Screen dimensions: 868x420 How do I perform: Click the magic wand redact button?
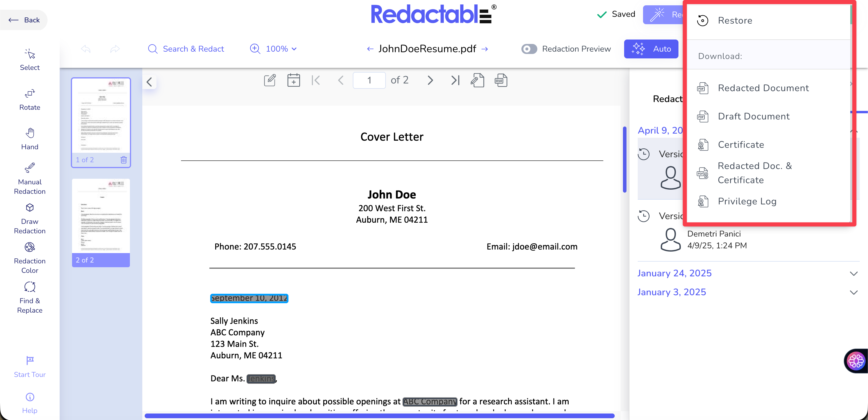coord(663,14)
